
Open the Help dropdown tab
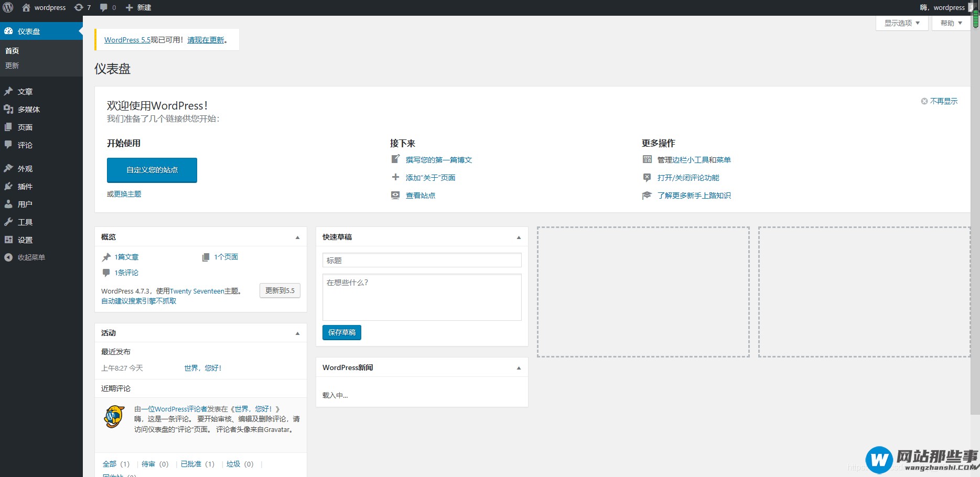point(951,23)
